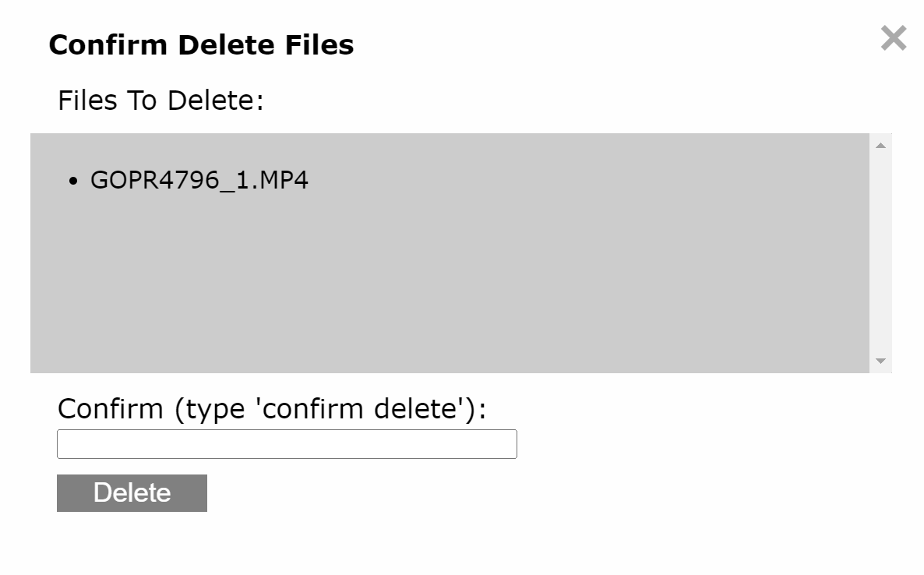Close the Confirm Delete Files dialog
The width and height of the screenshot is (924, 575).
click(894, 38)
